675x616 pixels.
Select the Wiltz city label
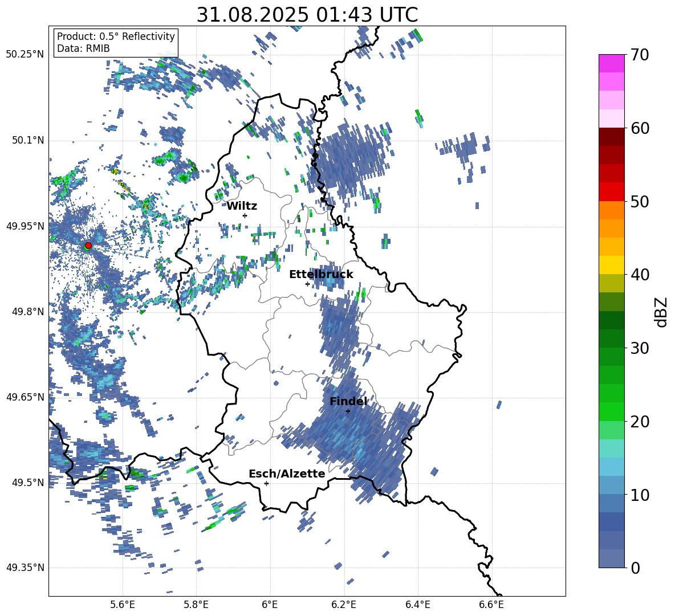click(x=242, y=206)
